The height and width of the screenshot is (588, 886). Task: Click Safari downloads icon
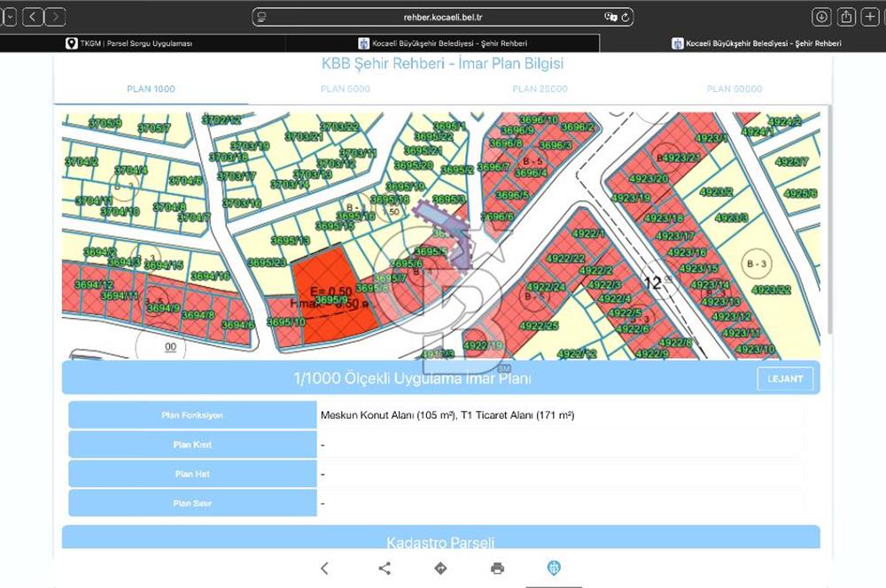[x=822, y=16]
